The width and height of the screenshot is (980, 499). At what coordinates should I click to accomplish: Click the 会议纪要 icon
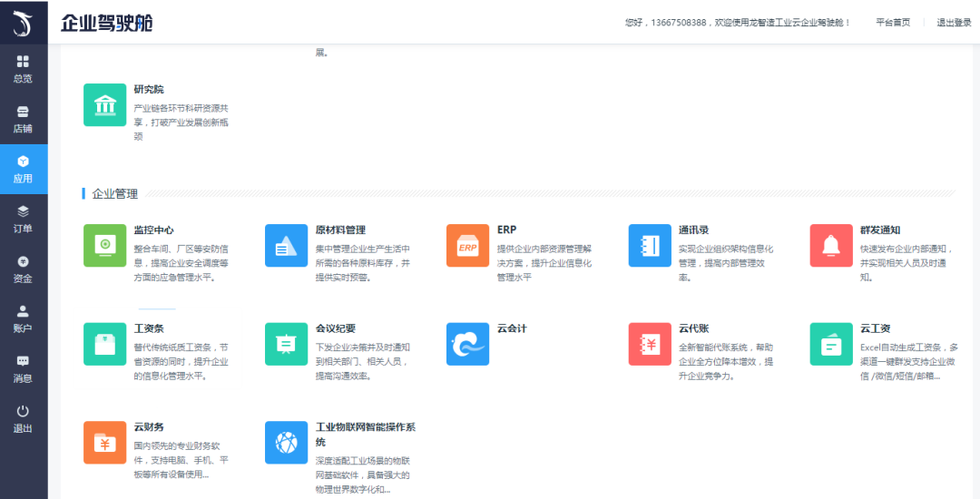[x=286, y=344]
